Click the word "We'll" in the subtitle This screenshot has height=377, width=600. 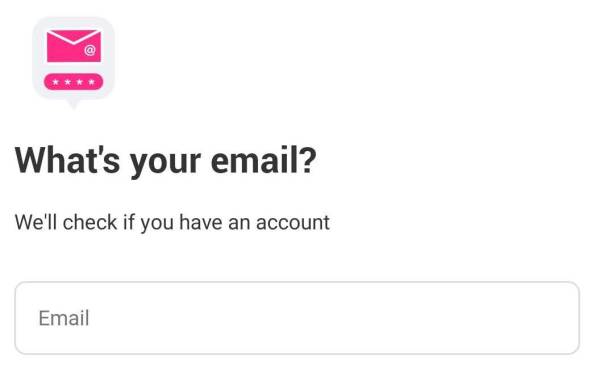point(36,222)
